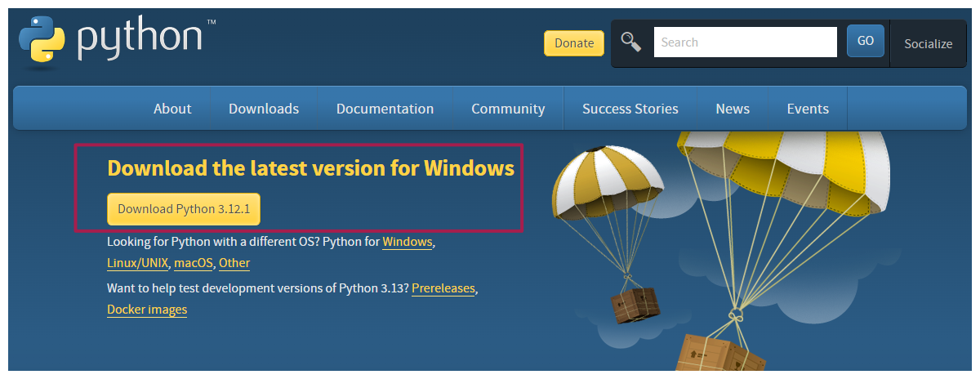Screen dimensions: 980x379
Task: Follow the macOS link
Action: pos(194,263)
